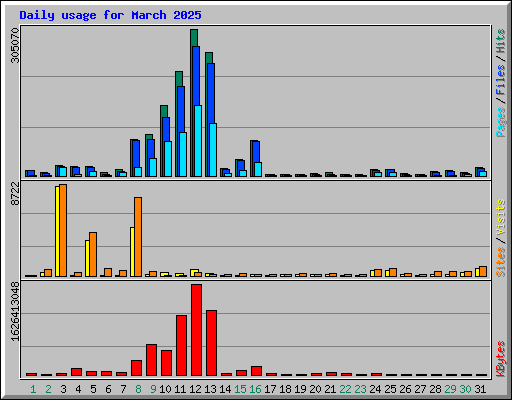Viewport: 512px width, 400px height.
Task: Click the day 8 axis label
Action: click(x=138, y=389)
